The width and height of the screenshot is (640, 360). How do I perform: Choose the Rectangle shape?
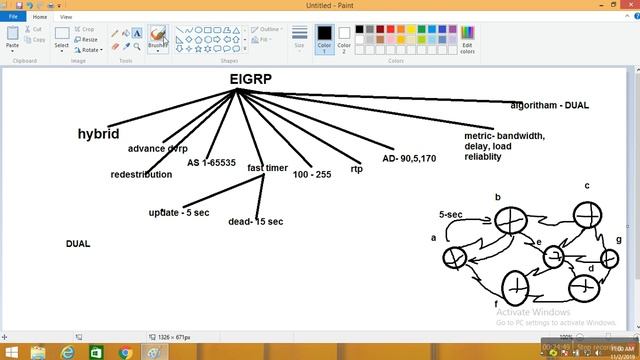pyautogui.click(x=207, y=30)
